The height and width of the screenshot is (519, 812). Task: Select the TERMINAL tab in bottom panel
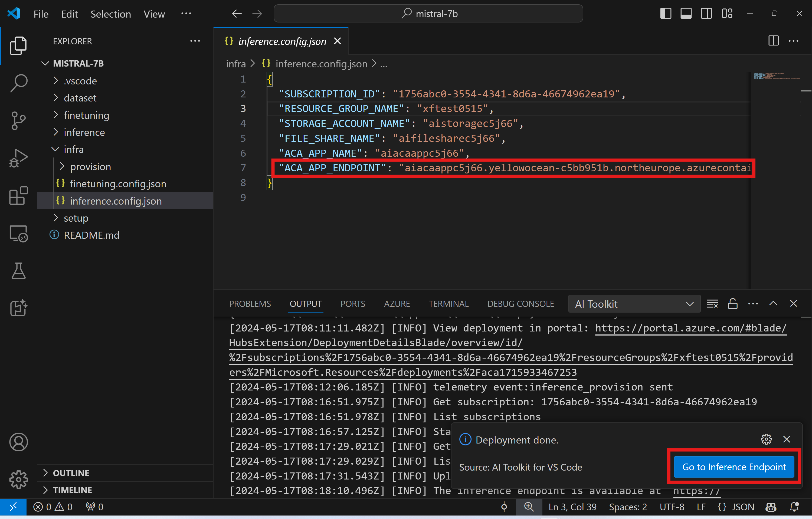[448, 304]
